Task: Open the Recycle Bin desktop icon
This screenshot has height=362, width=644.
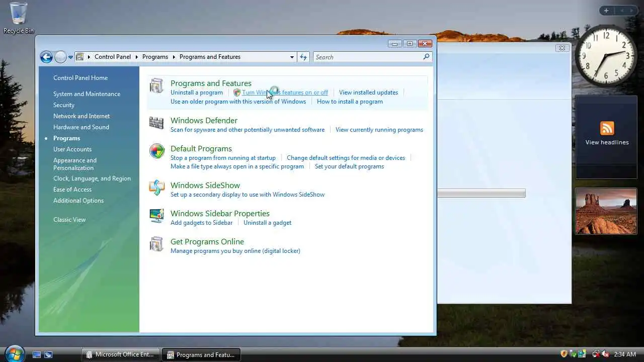Action: pyautogui.click(x=19, y=18)
